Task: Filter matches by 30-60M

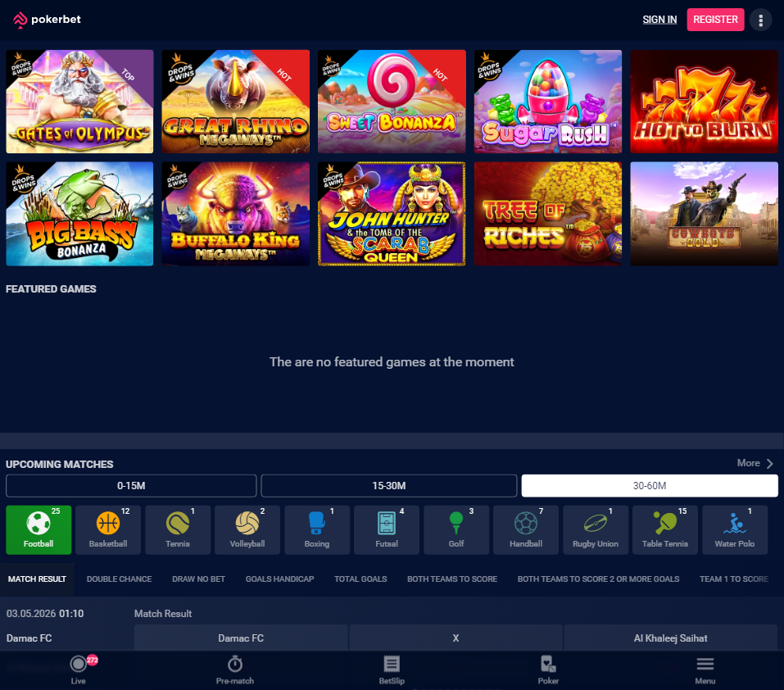Action: tap(650, 485)
